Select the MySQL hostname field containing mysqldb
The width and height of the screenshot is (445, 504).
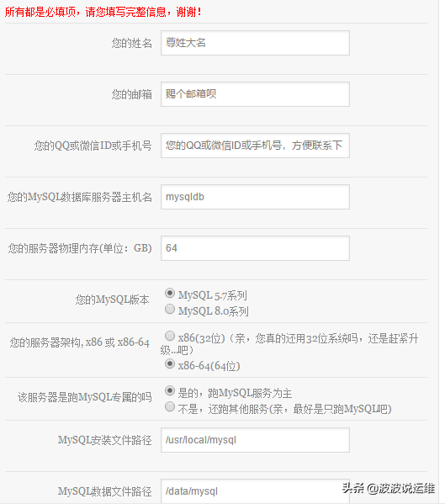coord(255,197)
